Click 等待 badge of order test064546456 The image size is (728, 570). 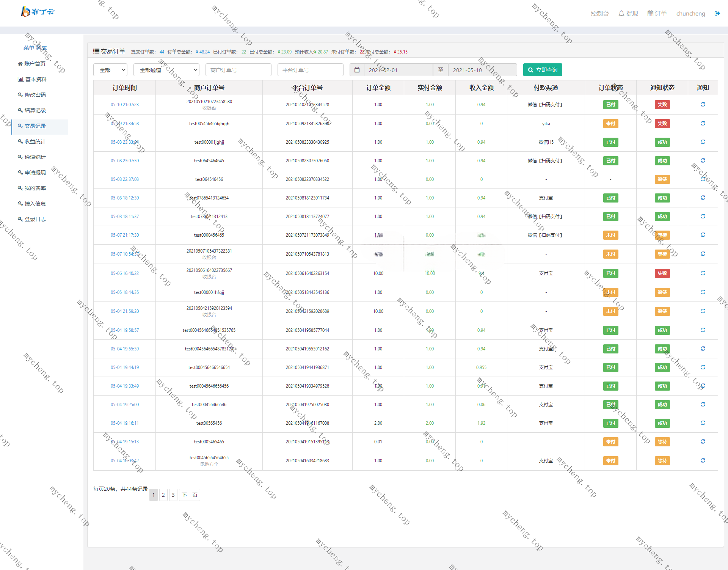tap(662, 179)
